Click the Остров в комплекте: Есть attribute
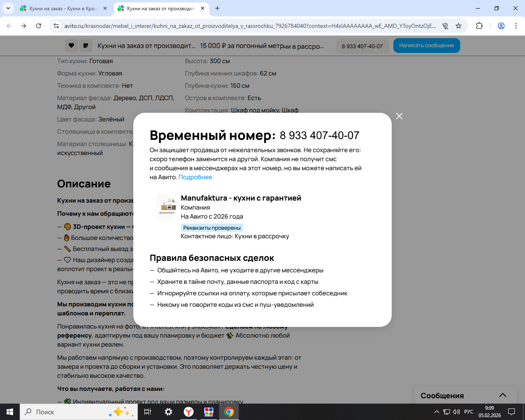The image size is (525, 420). click(x=223, y=98)
